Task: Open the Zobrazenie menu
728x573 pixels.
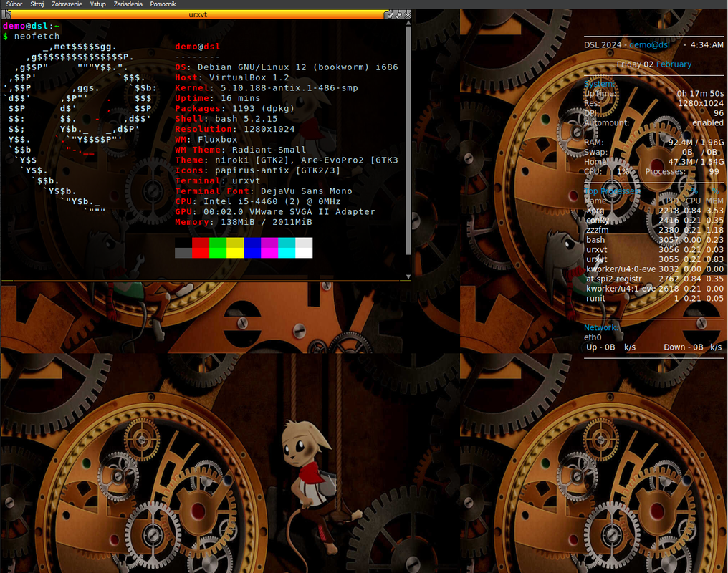Action: click(67, 4)
